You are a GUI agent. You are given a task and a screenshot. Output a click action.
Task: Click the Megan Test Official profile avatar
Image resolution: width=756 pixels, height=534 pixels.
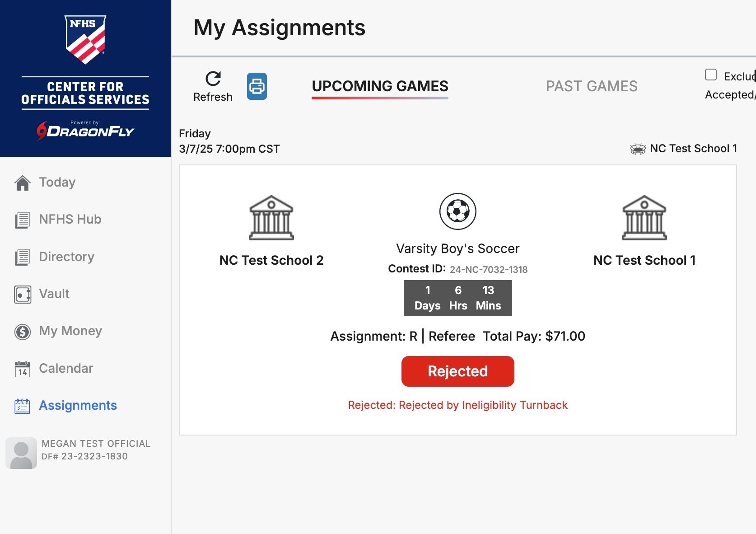pos(21,453)
